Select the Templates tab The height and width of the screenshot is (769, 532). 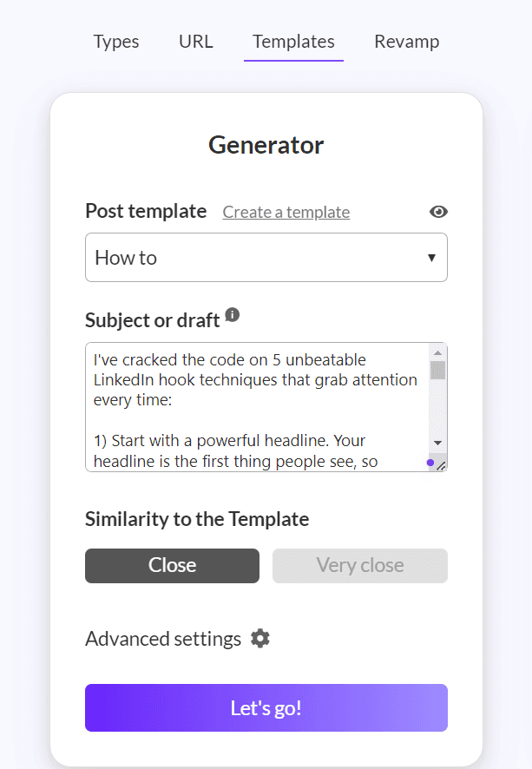pyautogui.click(x=293, y=42)
